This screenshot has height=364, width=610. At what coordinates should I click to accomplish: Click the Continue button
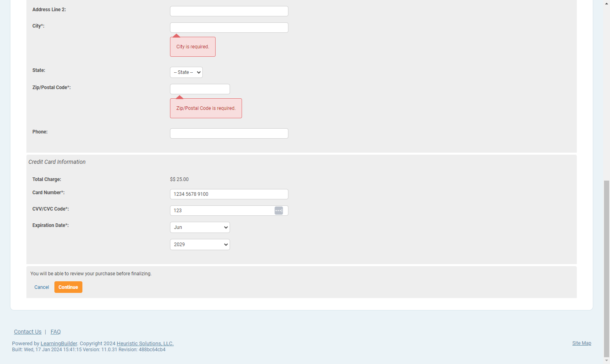[x=68, y=287]
